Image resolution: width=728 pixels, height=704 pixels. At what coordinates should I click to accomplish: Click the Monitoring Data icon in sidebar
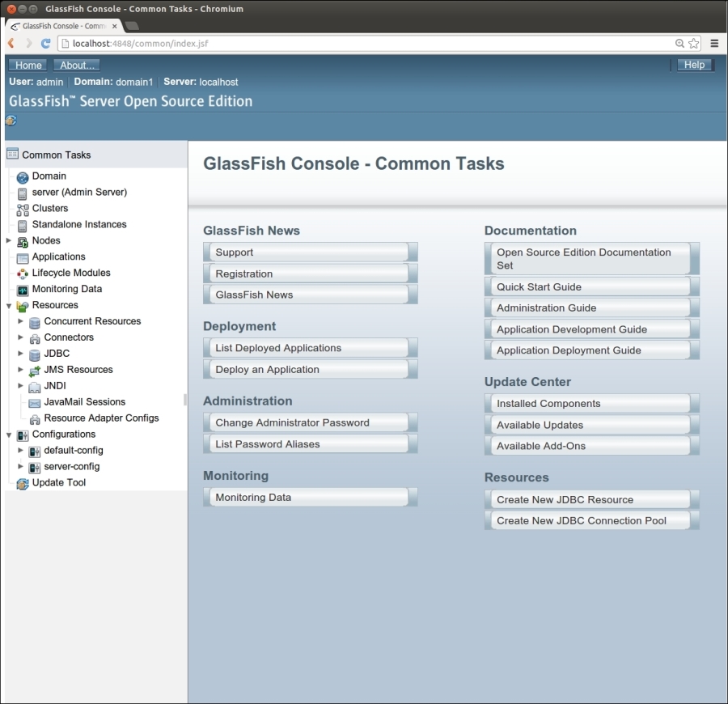tap(23, 290)
